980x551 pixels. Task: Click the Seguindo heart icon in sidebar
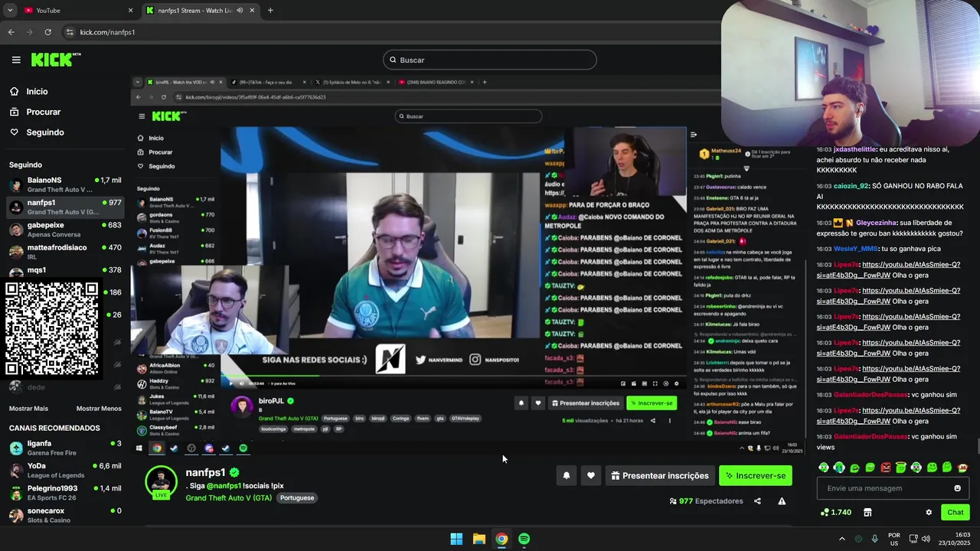tap(14, 132)
